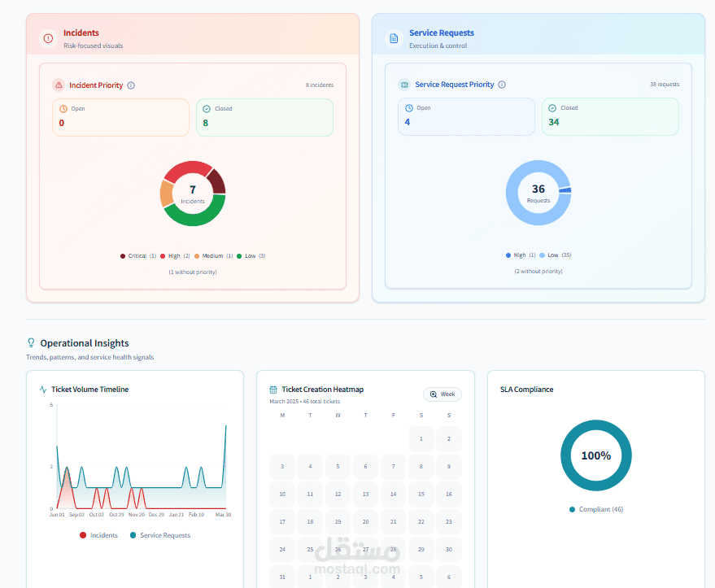The image size is (715, 588).
Task: Click the Incident Priority warning triangle icon
Action: (x=59, y=85)
